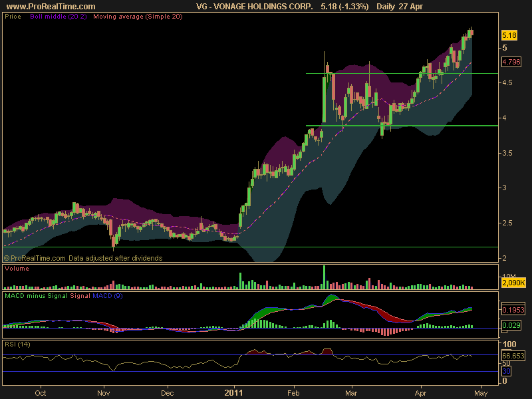Click the May date axis label

pyautogui.click(x=481, y=393)
